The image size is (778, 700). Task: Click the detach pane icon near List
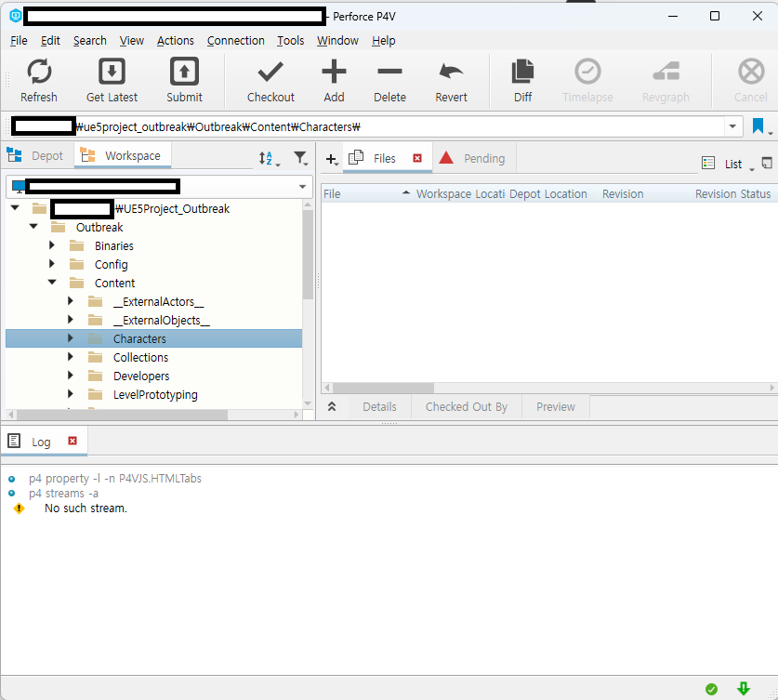tap(767, 163)
